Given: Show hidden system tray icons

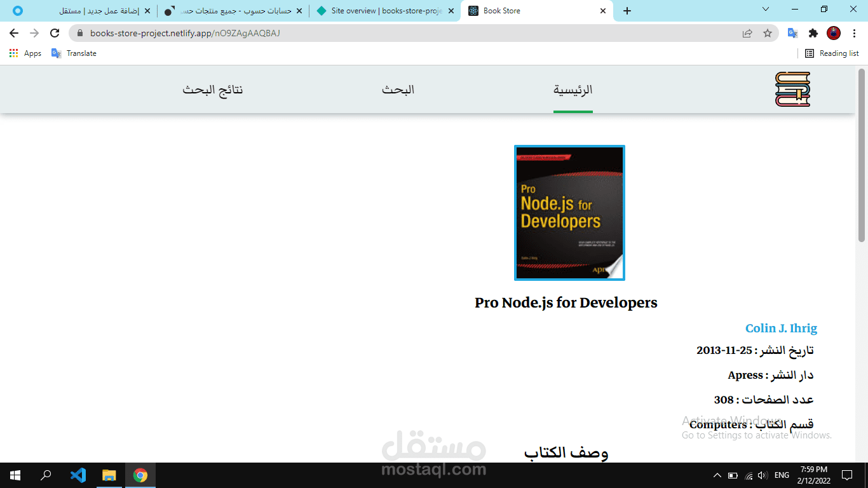Looking at the screenshot, I should tap(717, 475).
